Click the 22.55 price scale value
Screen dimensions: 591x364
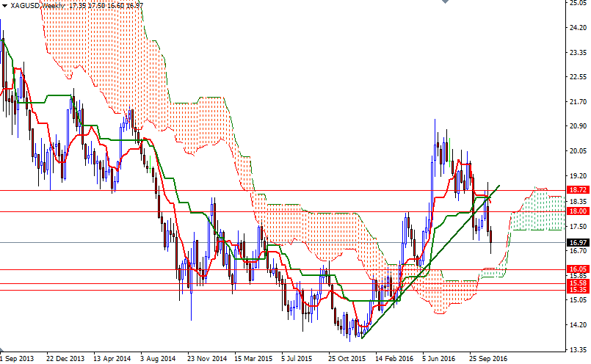point(579,77)
